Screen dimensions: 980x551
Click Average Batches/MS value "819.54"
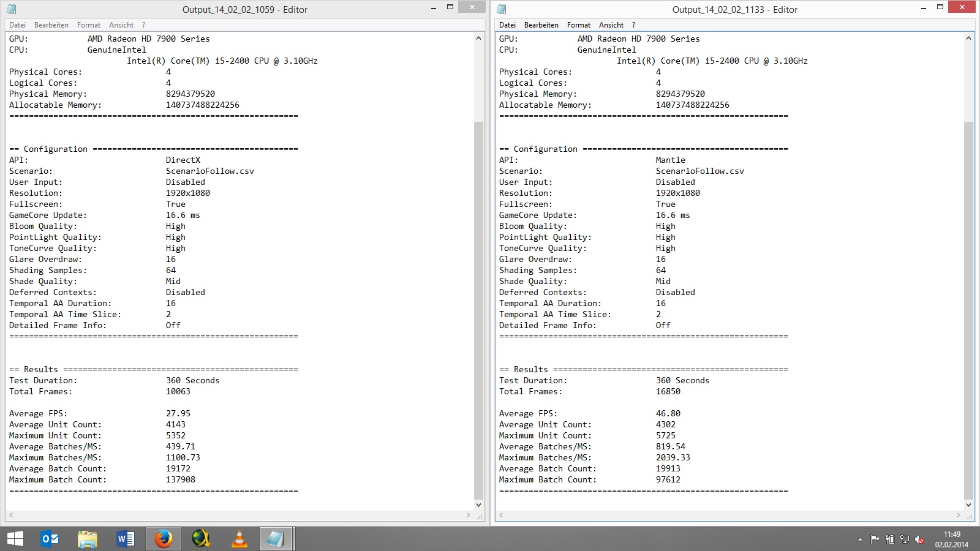click(671, 446)
